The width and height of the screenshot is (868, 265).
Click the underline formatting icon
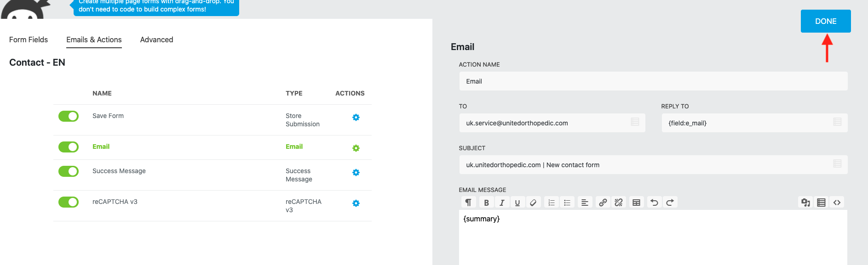click(x=517, y=203)
